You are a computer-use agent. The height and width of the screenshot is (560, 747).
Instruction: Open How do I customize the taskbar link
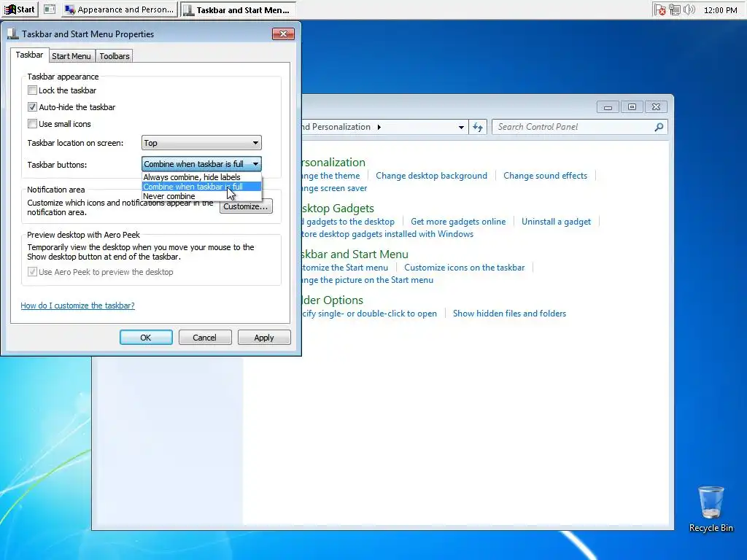77,306
